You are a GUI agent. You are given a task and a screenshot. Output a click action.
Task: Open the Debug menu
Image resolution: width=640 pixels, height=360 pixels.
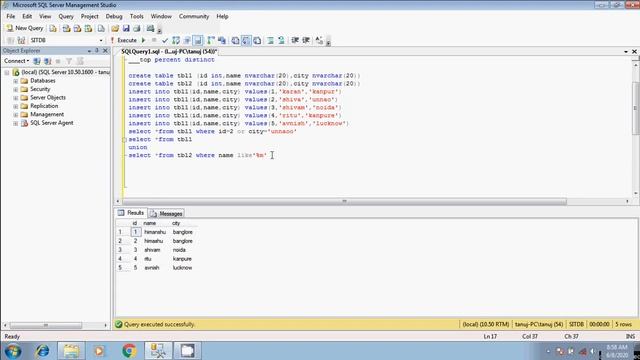pos(114,16)
